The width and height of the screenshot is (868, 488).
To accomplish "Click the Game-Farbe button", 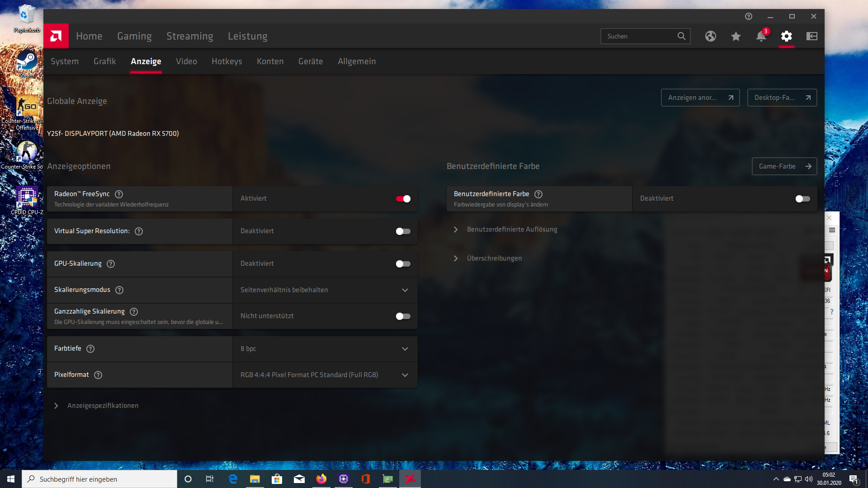I will pyautogui.click(x=784, y=166).
